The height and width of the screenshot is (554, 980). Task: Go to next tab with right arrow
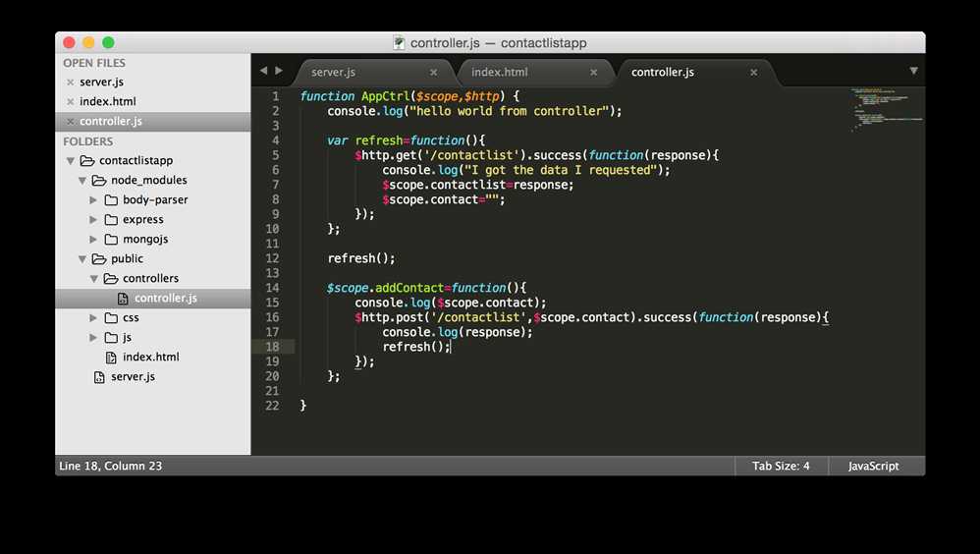[x=279, y=71]
